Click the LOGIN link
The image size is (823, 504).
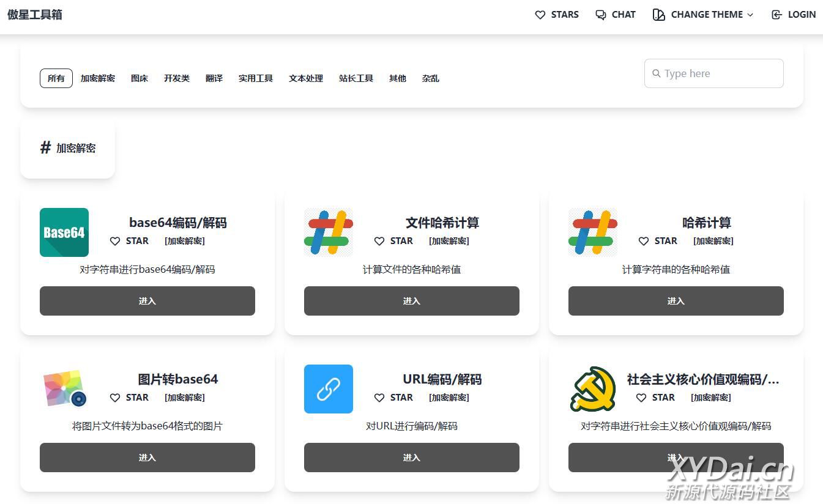(794, 15)
